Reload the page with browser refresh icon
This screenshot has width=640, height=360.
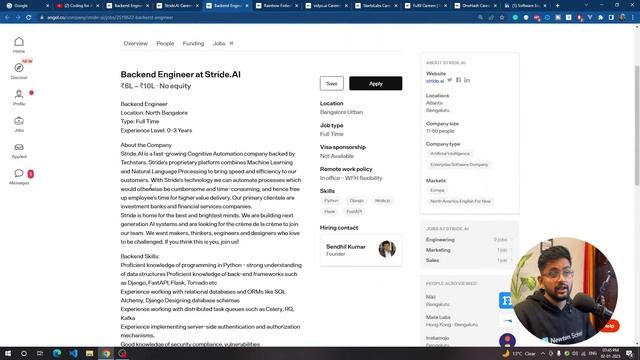pos(29,18)
